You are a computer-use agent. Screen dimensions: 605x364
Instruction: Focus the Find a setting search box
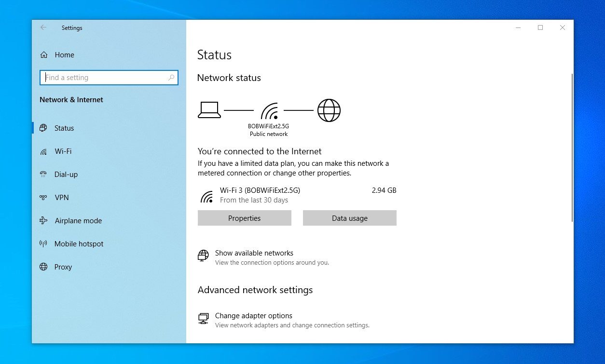click(109, 78)
